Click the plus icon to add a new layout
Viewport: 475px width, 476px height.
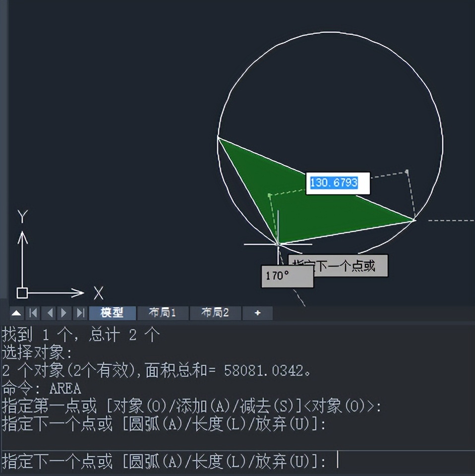point(257,313)
